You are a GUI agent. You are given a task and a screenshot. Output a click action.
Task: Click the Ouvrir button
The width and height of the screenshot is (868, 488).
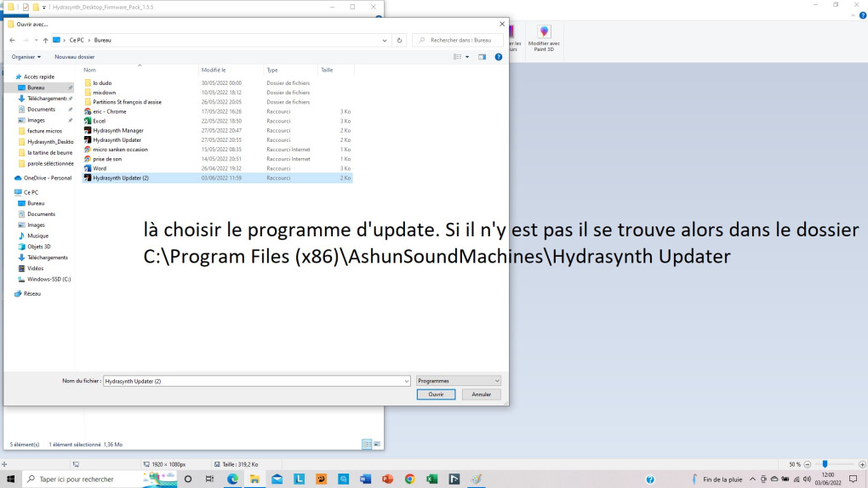[437, 394]
